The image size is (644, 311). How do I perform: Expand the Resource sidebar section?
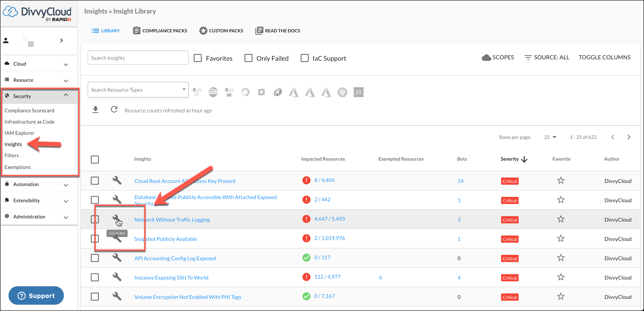39,80
